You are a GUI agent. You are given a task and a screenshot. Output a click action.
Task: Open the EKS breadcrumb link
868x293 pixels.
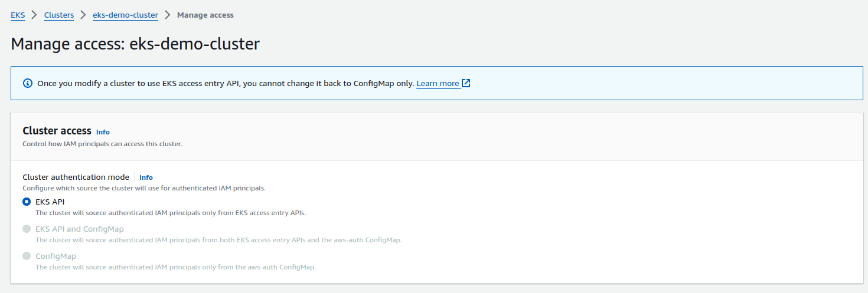[x=18, y=15]
